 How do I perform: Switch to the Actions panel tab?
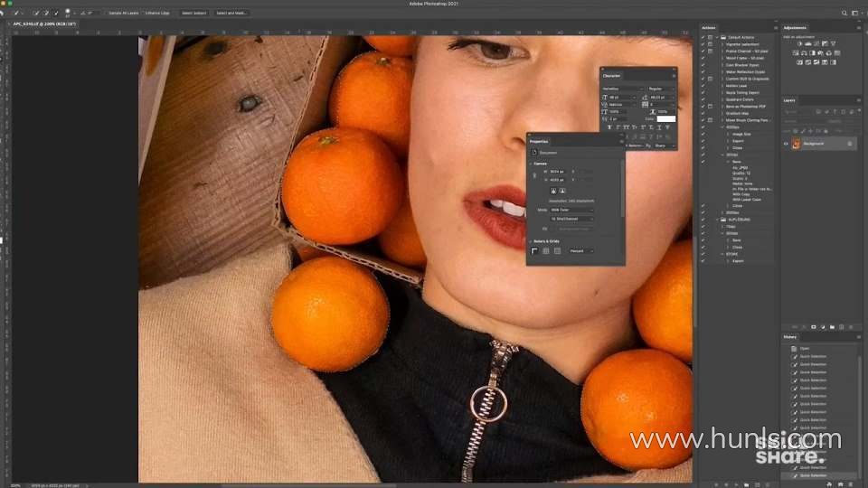709,28
